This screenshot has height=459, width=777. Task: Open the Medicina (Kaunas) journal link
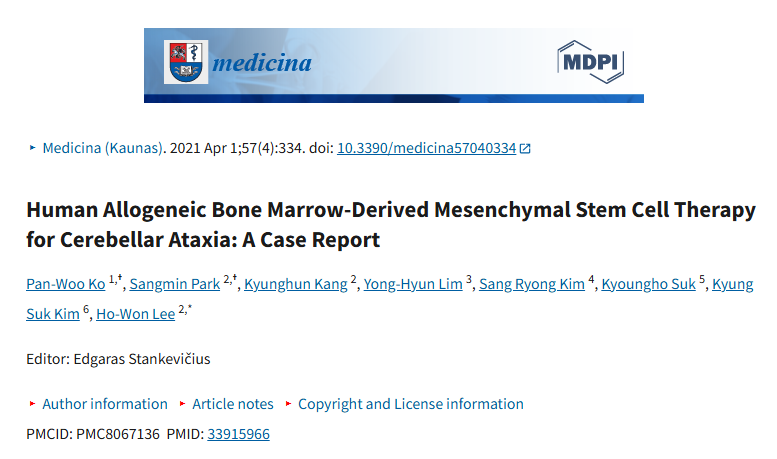(102, 148)
